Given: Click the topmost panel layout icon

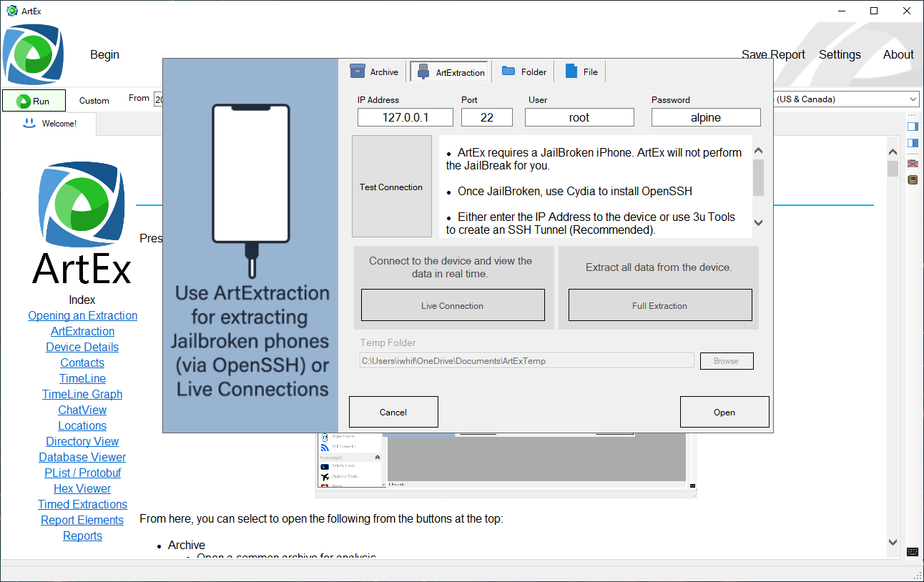Looking at the screenshot, I should point(913,127).
